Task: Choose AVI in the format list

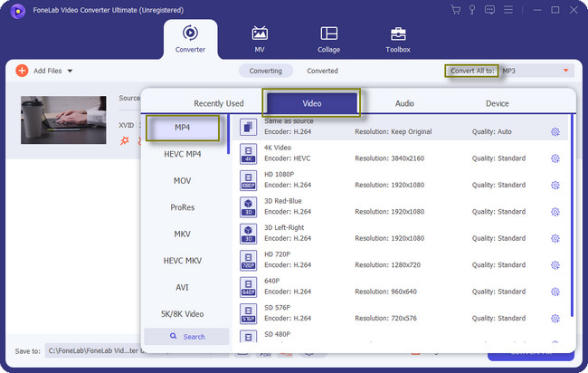Action: coord(182,287)
